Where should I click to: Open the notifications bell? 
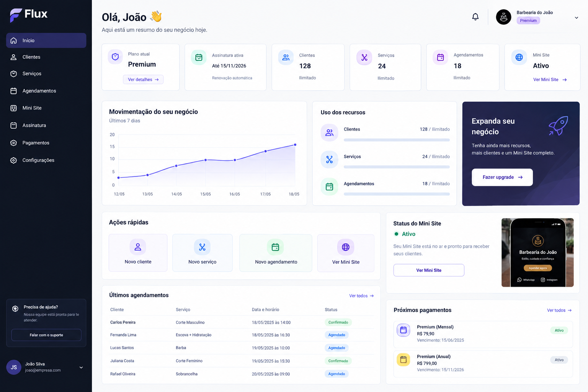tap(475, 17)
